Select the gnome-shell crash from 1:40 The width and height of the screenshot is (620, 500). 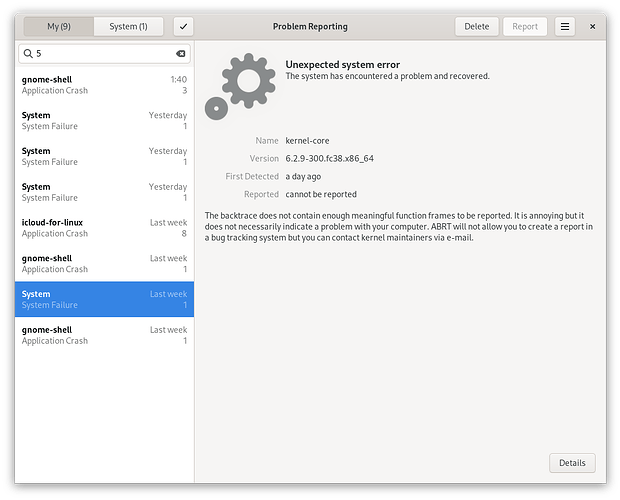[104, 85]
